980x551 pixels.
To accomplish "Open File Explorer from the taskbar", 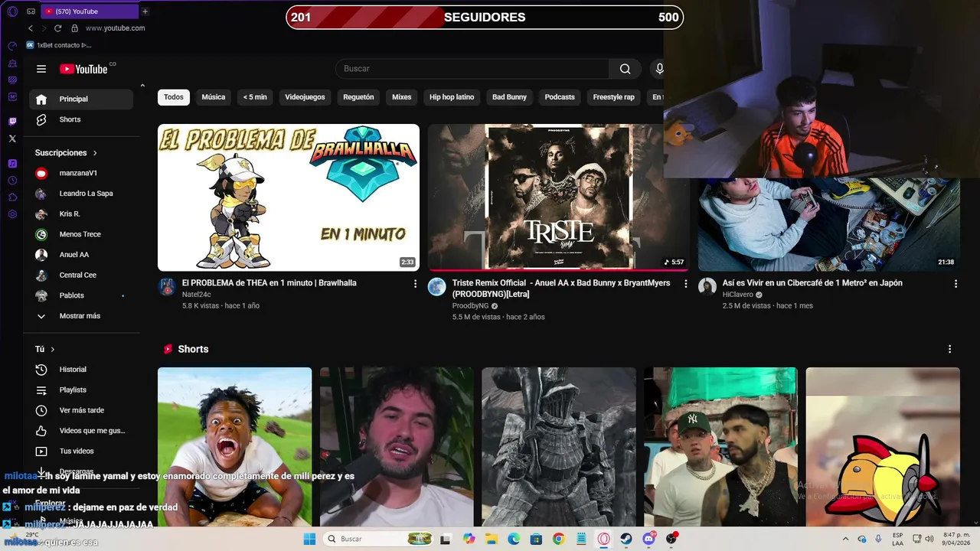I will (x=491, y=539).
